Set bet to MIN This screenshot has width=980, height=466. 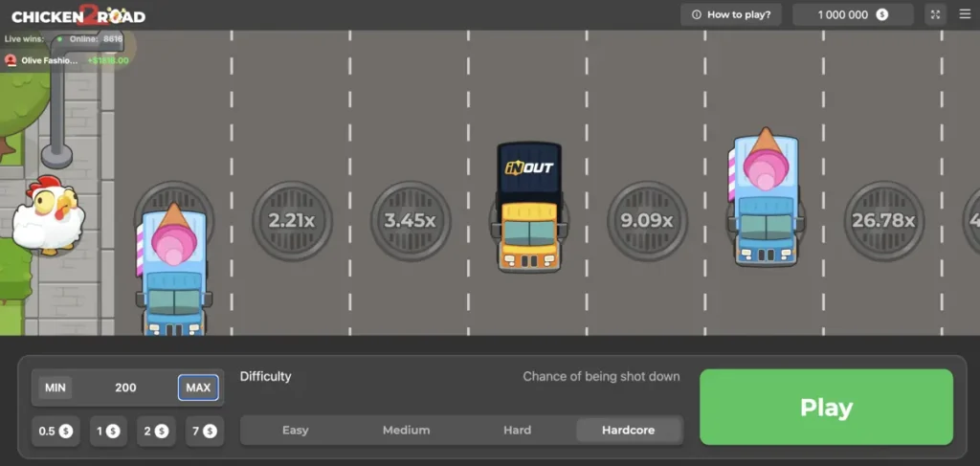click(x=56, y=388)
